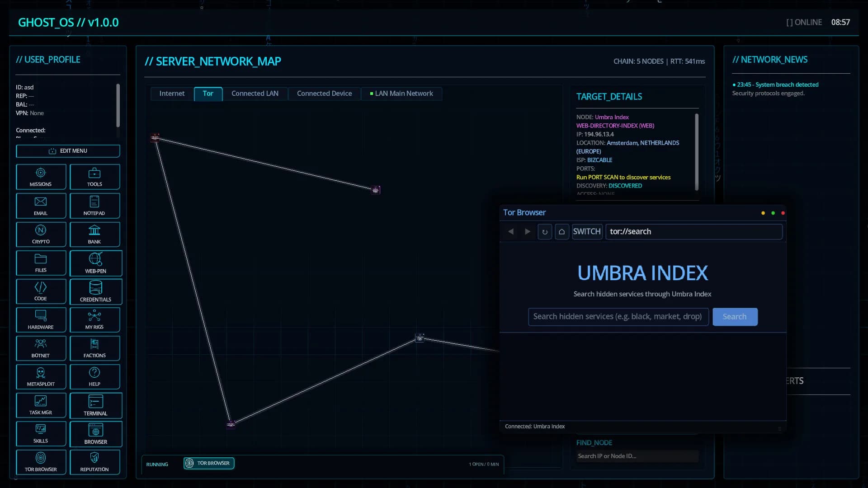
Task: Click the Target Details scrollbar
Action: click(x=697, y=152)
